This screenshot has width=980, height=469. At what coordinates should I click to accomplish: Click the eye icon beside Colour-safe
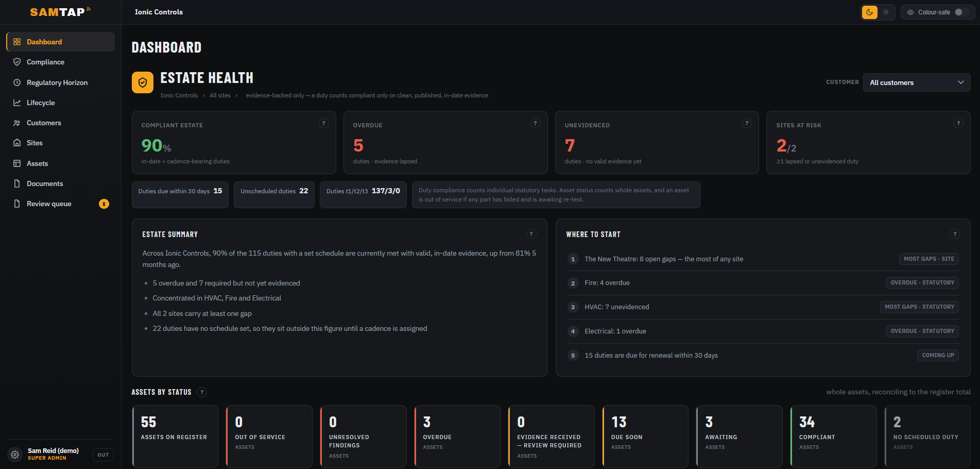(910, 12)
